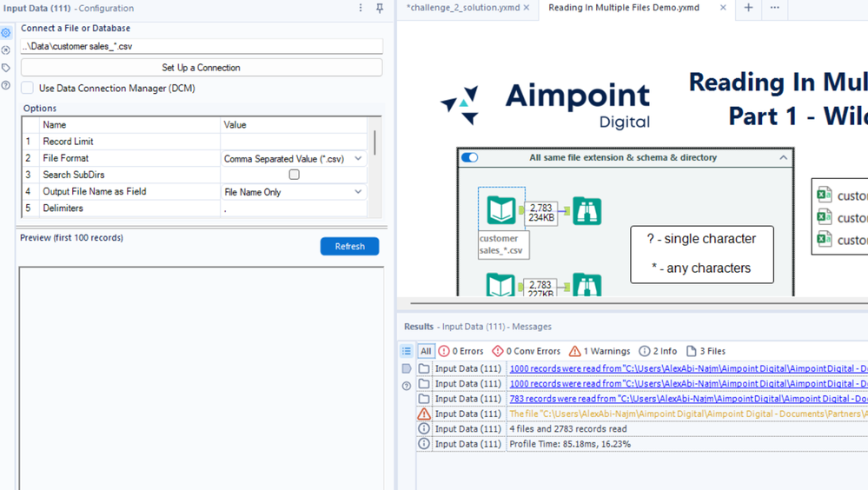Refresh the data preview
This screenshot has width=868, height=490.
point(350,247)
